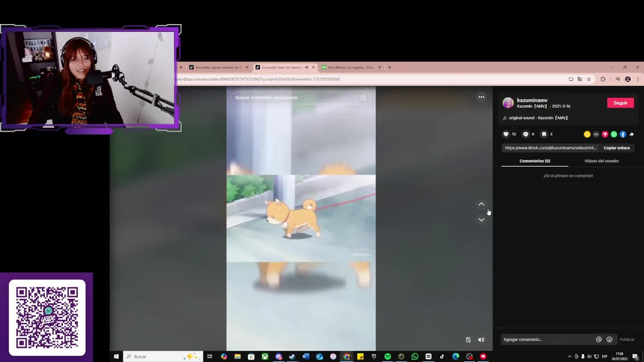Screen dimensions: 644x362
Task: Click the red send-to-friends share icon
Action: tap(605, 134)
